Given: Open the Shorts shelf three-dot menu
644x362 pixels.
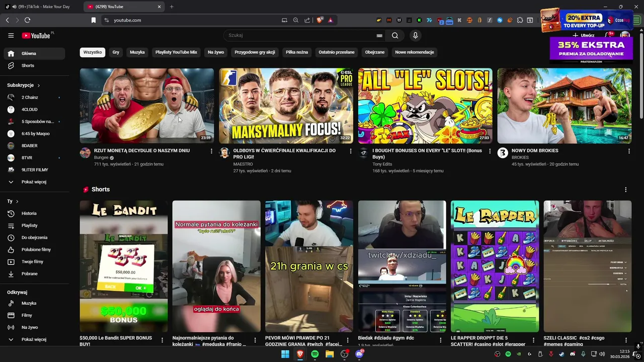Looking at the screenshot, I should 626,190.
